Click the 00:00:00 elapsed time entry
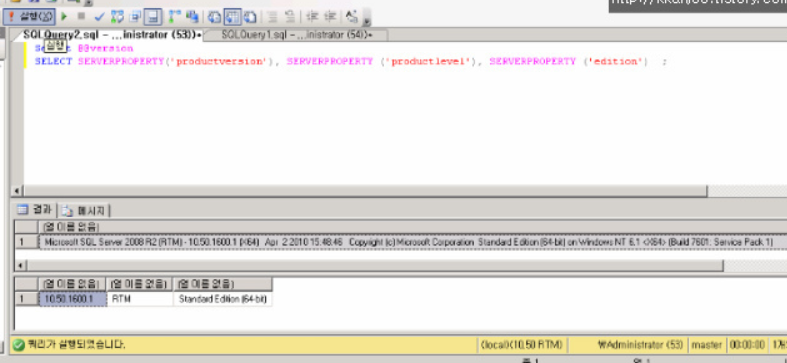The width and height of the screenshot is (787, 363). click(x=747, y=345)
